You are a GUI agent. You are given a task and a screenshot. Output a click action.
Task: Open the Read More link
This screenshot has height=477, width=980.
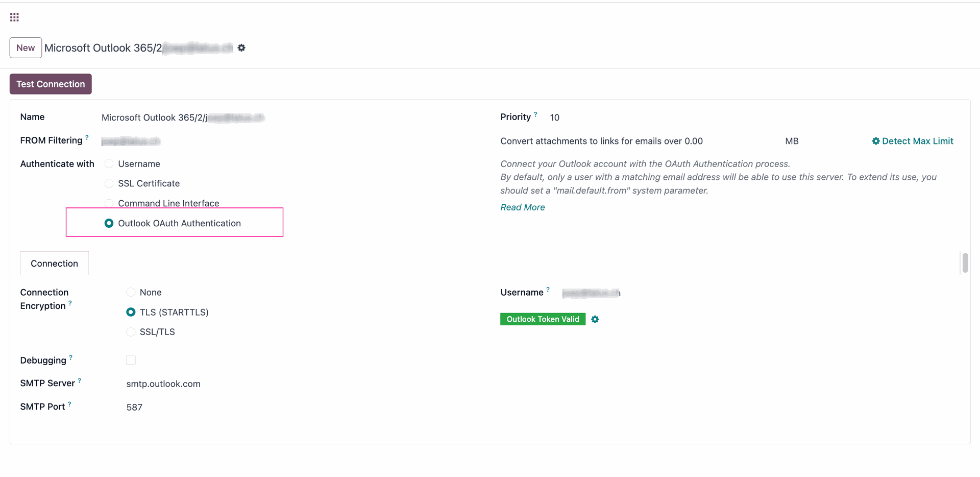(x=523, y=207)
